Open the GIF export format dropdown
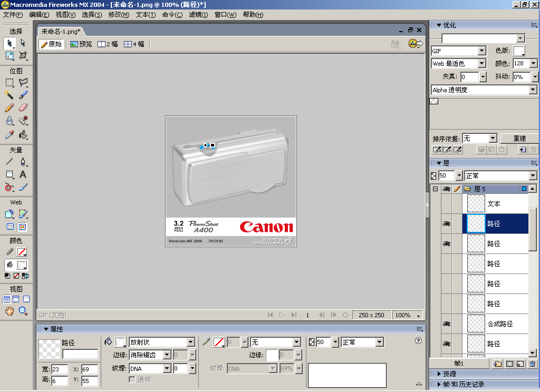The image size is (540, 392). [482, 51]
